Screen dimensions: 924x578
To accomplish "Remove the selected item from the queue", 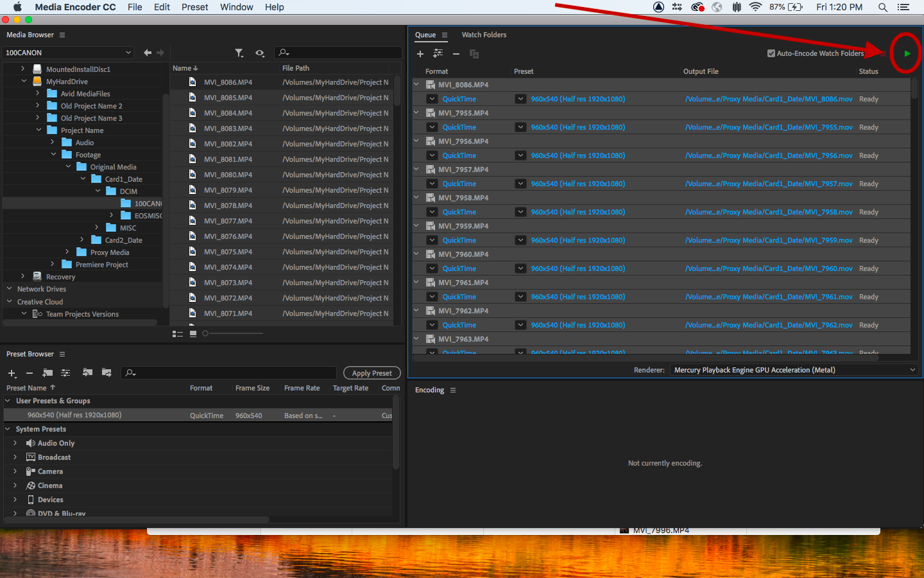I will [x=455, y=54].
